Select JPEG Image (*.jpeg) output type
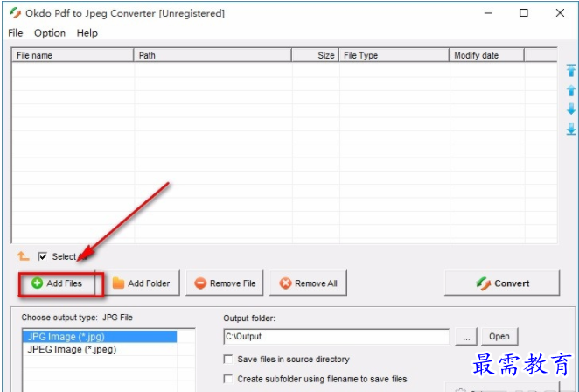This screenshot has width=579, height=392. click(x=100, y=349)
